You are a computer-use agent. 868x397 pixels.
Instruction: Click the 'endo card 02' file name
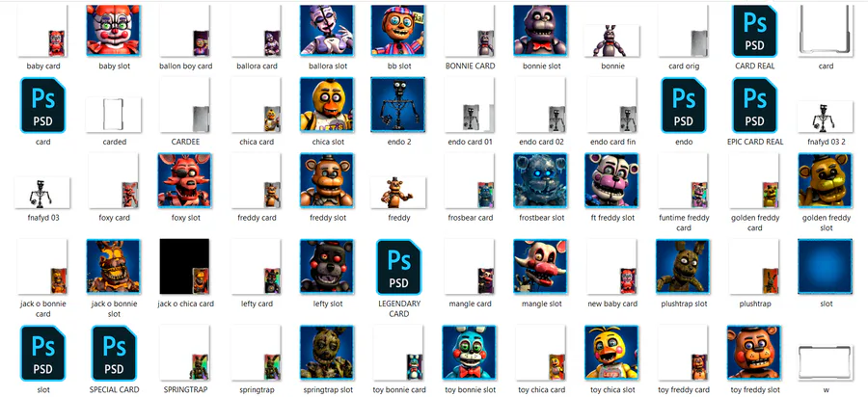(x=541, y=142)
